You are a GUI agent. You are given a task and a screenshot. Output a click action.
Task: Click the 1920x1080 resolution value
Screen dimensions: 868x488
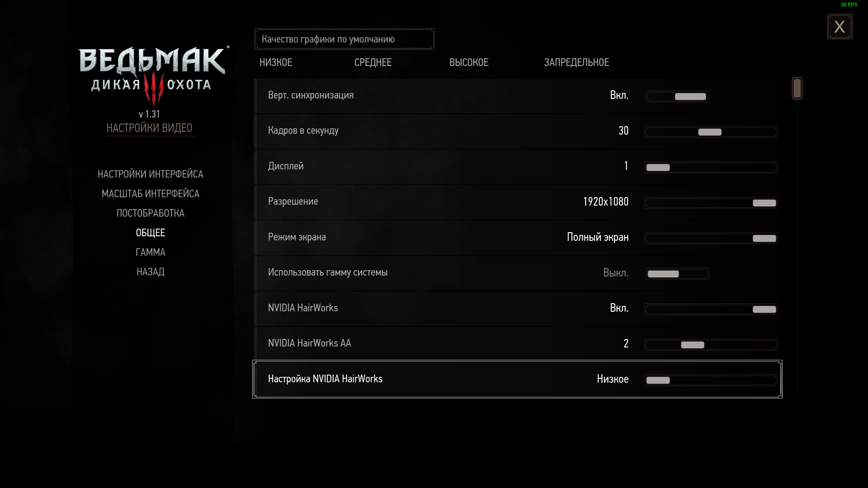[x=606, y=202]
